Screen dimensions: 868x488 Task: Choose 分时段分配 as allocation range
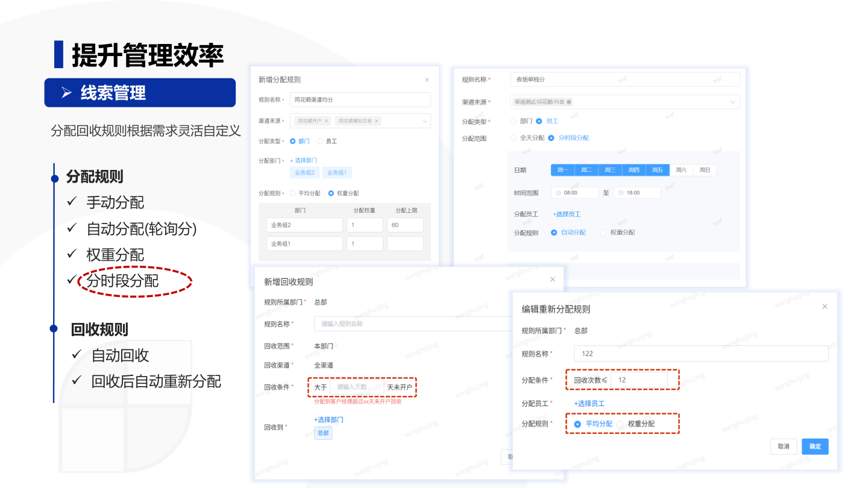(551, 138)
